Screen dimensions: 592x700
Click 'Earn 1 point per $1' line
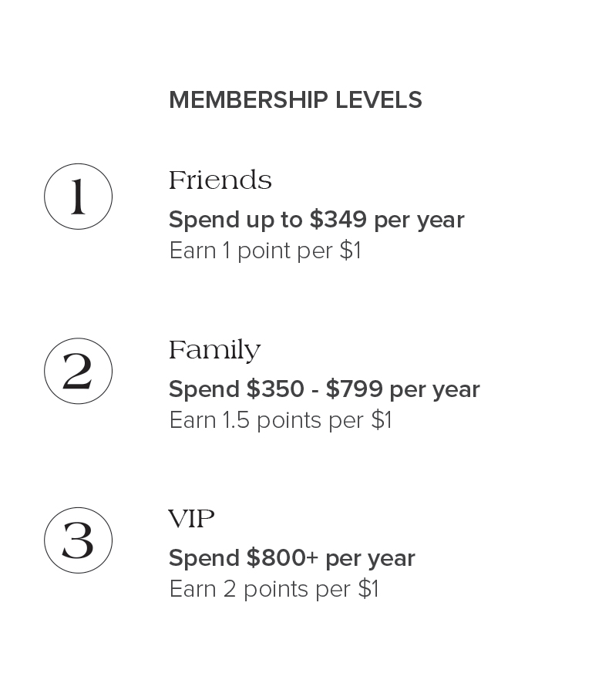(x=265, y=251)
